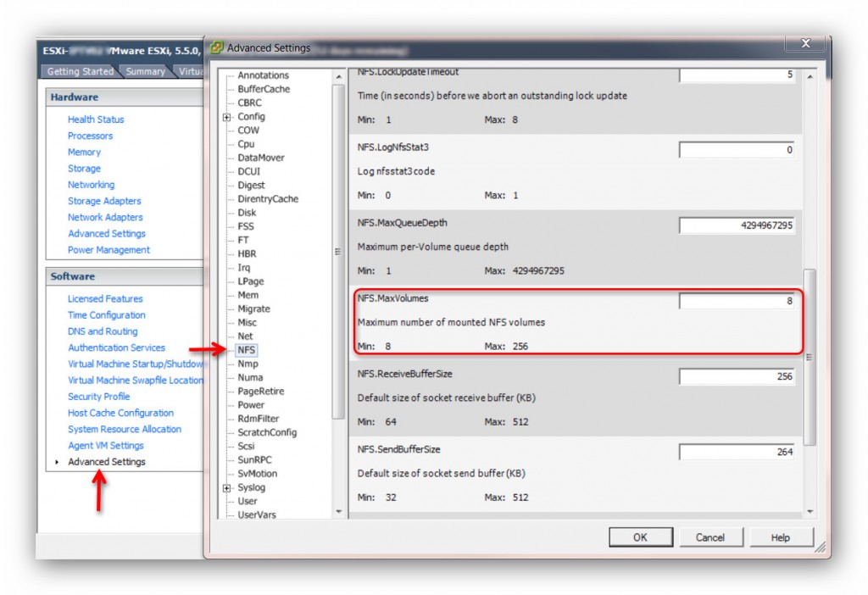Click the settings list scroll-up arrow

point(810,76)
